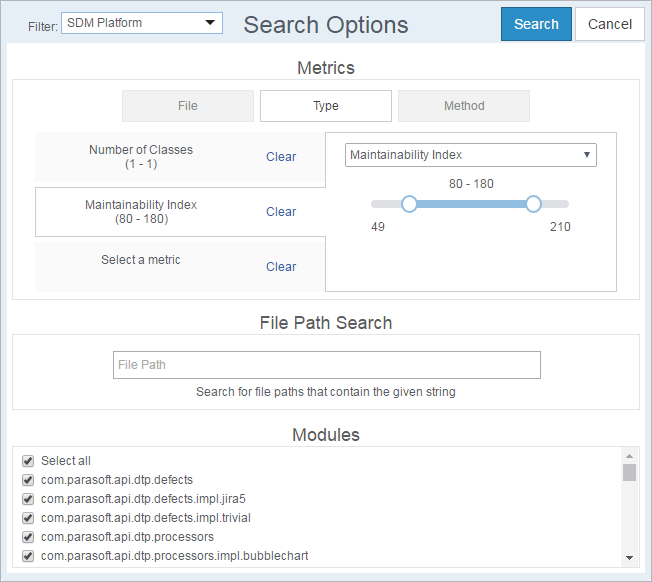Click the 80 - 180 range label above slider
652x582 pixels.
pos(471,184)
